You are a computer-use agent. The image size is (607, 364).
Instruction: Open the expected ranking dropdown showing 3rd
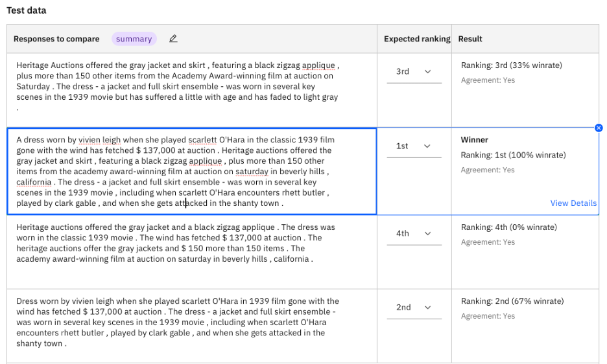[x=413, y=72]
